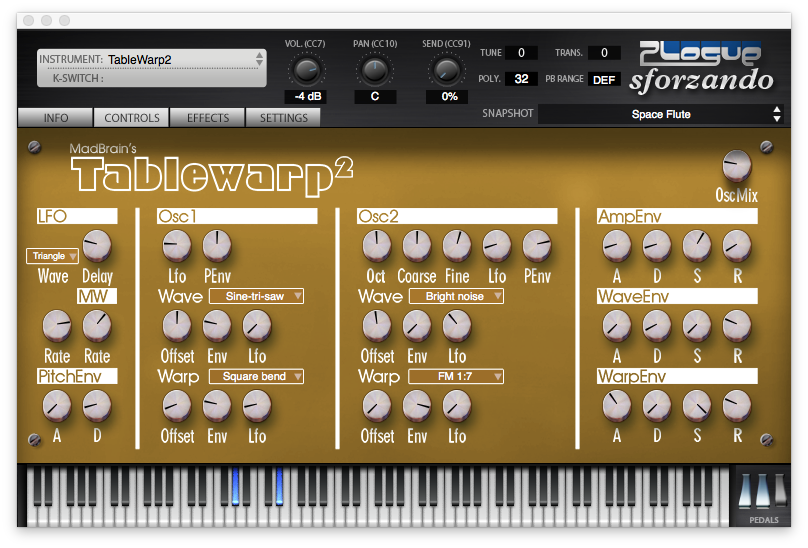
Task: Click the OscMix knob
Action: [x=736, y=166]
